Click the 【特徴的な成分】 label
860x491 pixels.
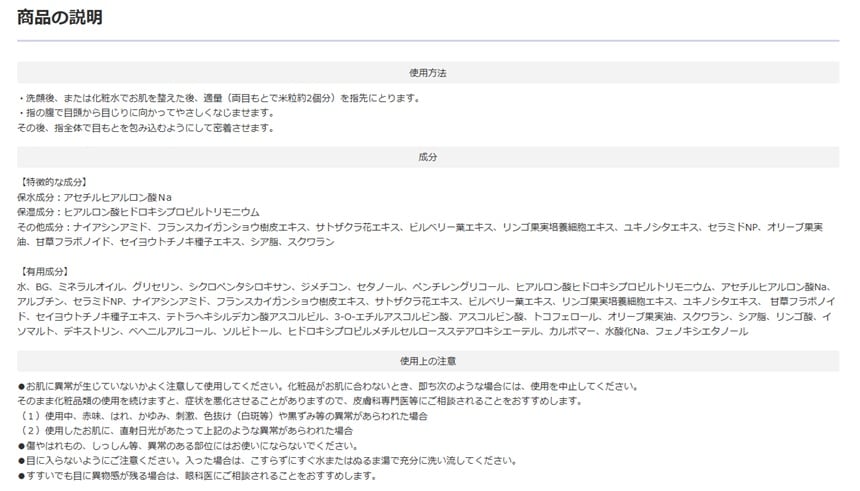coord(53,183)
